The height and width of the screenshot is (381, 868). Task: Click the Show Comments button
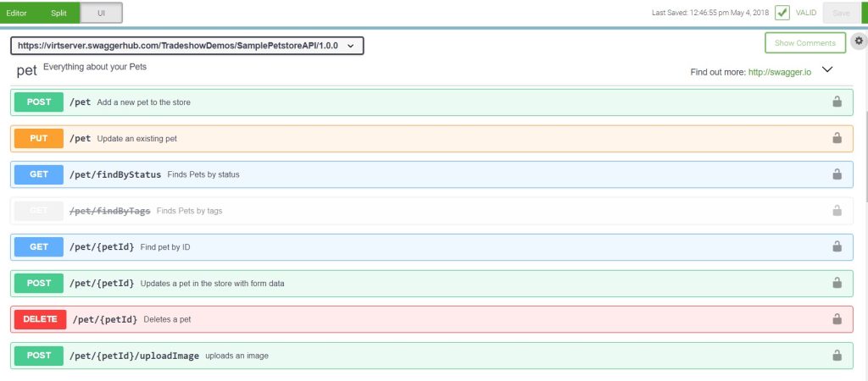(805, 42)
